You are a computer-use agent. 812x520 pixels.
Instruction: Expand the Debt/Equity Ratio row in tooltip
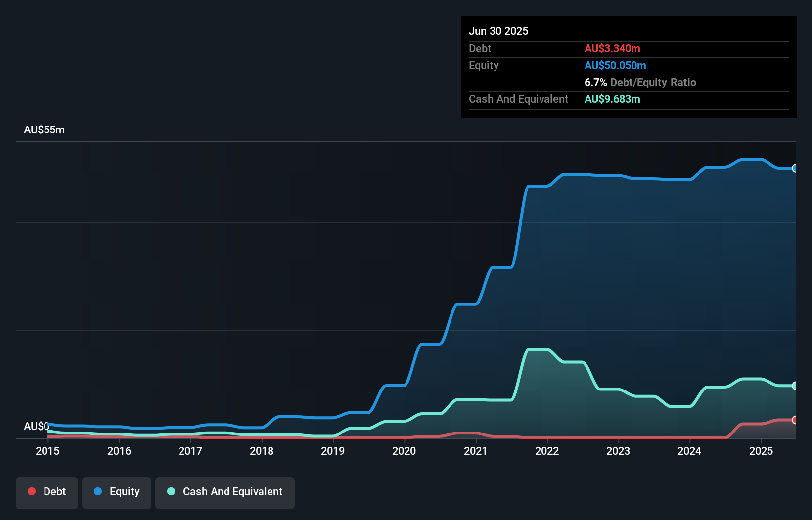pyautogui.click(x=640, y=82)
